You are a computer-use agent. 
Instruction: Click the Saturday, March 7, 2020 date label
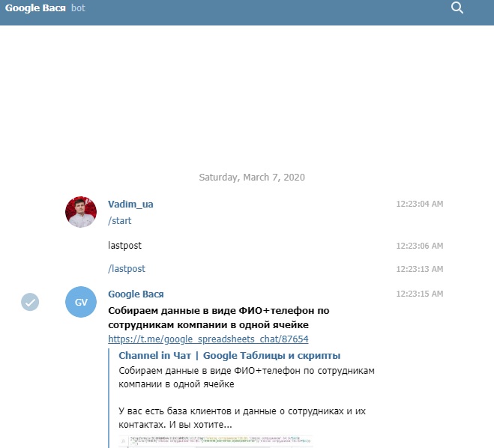[x=252, y=178]
